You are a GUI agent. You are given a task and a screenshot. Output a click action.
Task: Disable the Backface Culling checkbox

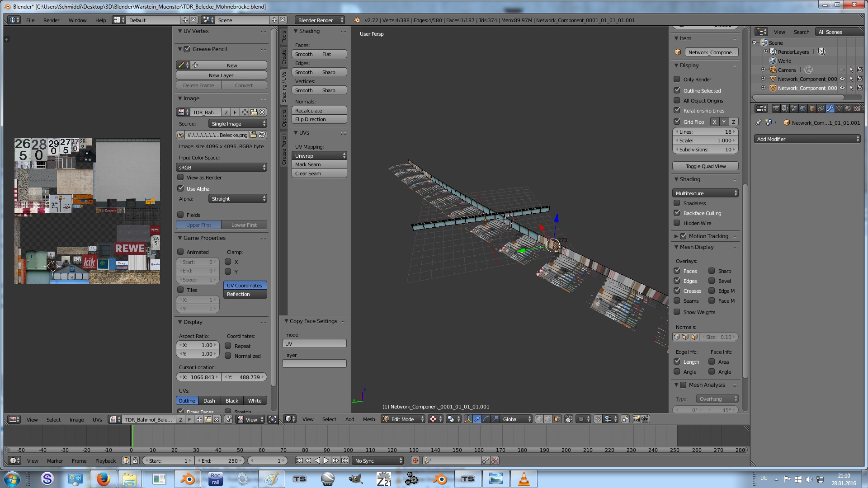677,213
